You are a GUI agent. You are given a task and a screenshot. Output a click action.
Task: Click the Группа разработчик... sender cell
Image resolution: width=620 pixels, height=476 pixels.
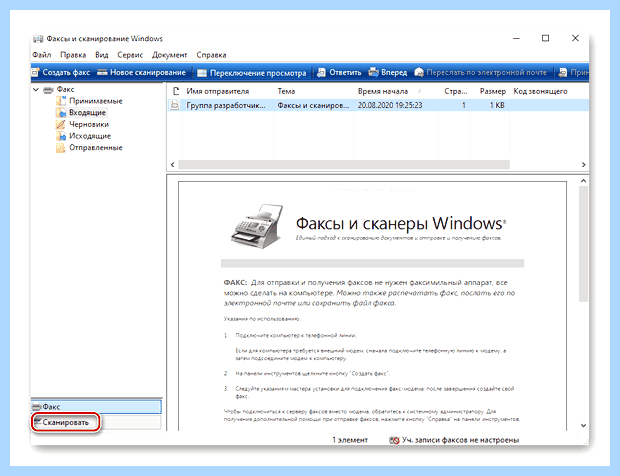click(x=226, y=105)
